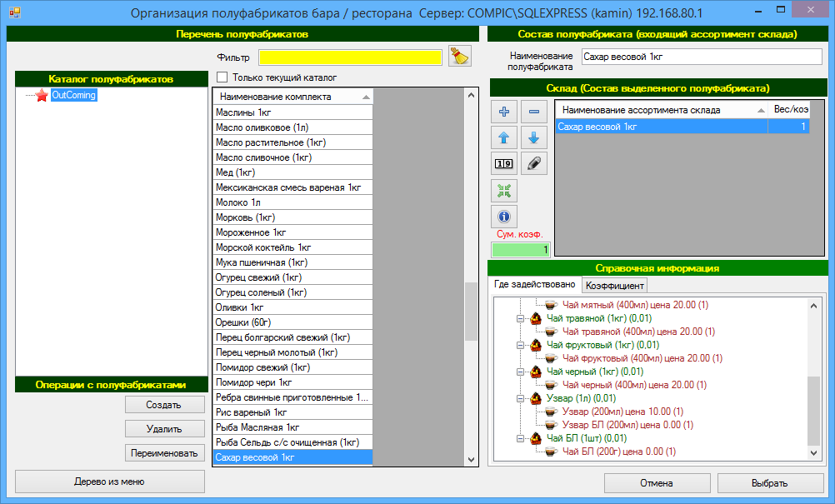This screenshot has height=504, width=835.
Task: Click the green Сум. коэф. value field
Action: pyautogui.click(x=520, y=249)
